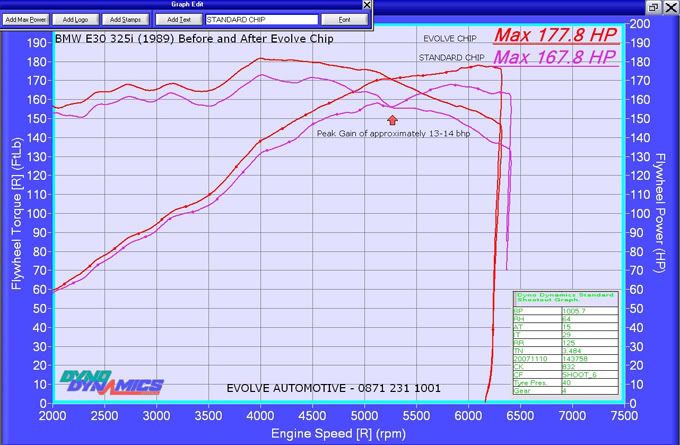Viewport: 680px width, 445px height.
Task: Click the Dyno Dynamics Standard Shootout Graph header
Action: click(x=565, y=298)
